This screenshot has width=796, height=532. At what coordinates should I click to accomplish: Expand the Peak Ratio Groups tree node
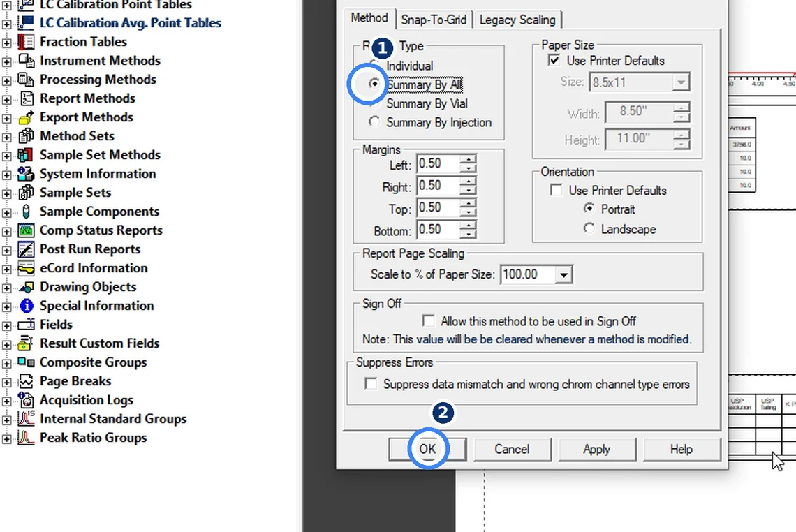[x=6, y=439]
